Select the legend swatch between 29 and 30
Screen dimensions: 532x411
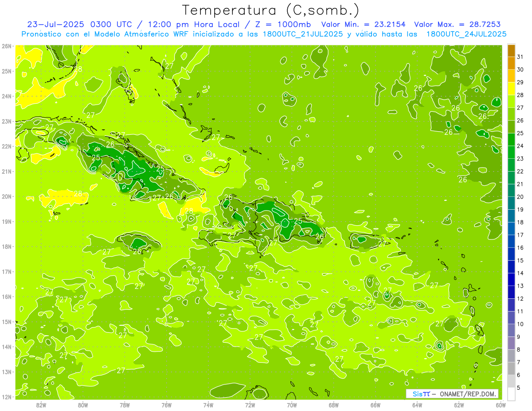(x=511, y=76)
